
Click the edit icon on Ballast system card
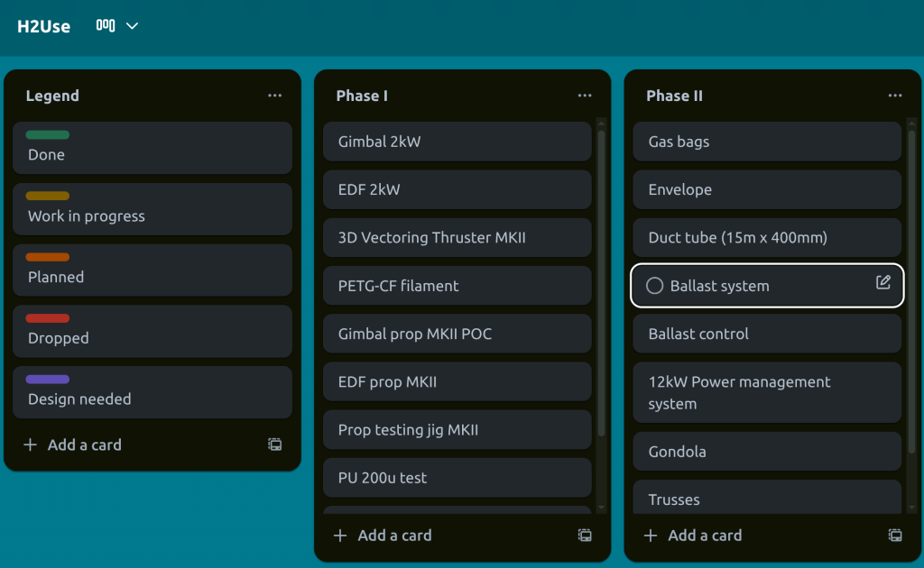coord(883,283)
